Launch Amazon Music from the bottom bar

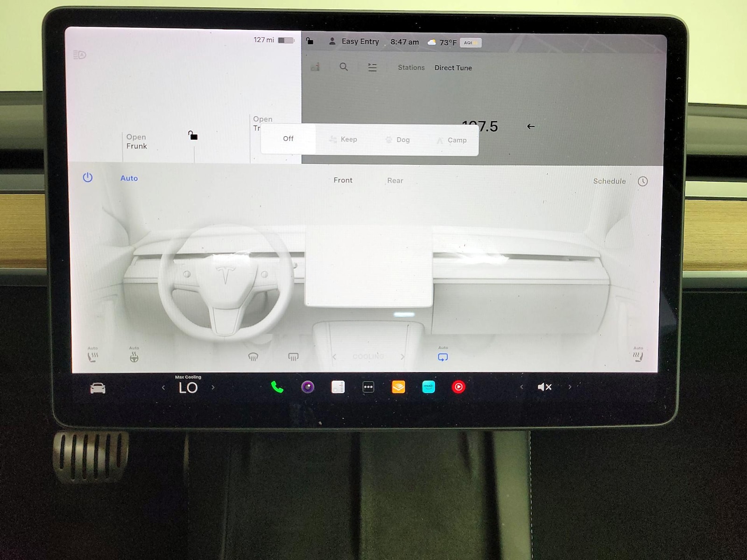[429, 387]
